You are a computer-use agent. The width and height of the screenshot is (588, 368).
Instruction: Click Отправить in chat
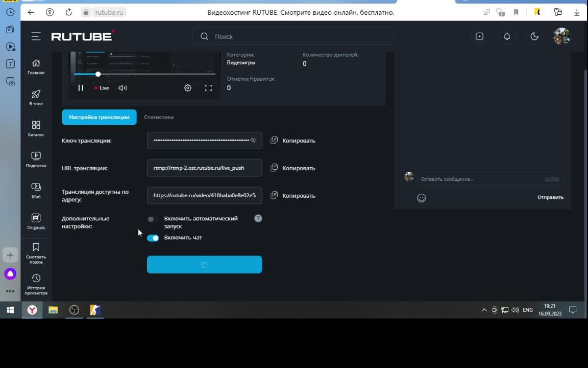point(550,197)
